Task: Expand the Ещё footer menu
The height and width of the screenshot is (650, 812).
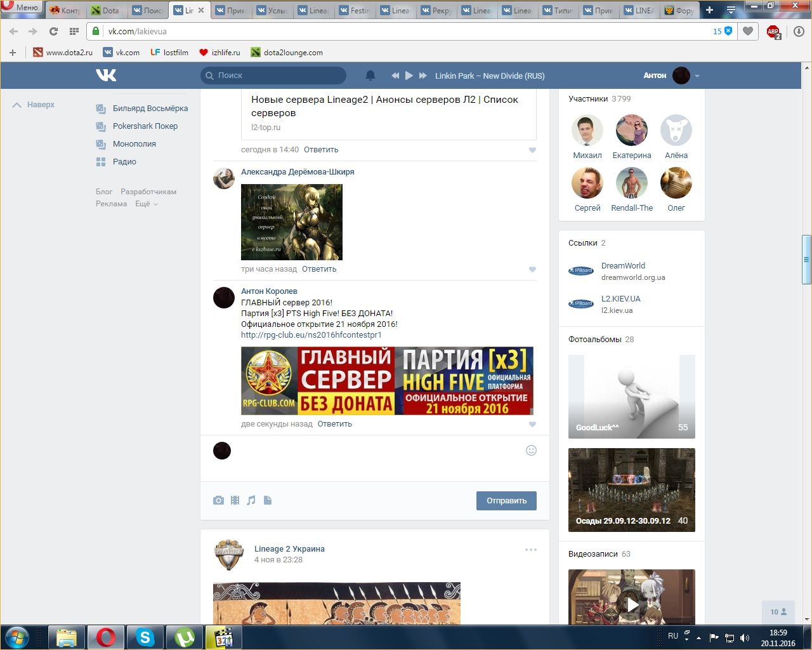Action: point(147,204)
